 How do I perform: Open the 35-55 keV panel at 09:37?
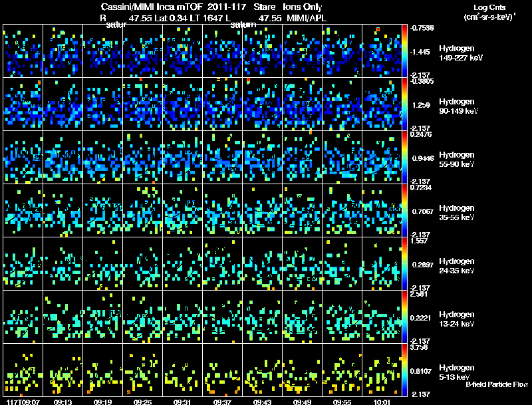223,211
